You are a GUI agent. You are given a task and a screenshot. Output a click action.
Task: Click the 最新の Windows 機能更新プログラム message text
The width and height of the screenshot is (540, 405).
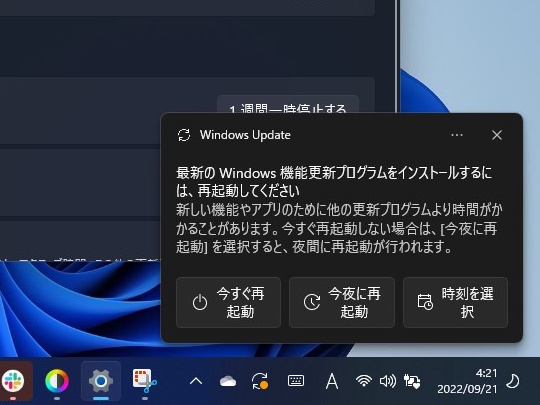coord(334,181)
